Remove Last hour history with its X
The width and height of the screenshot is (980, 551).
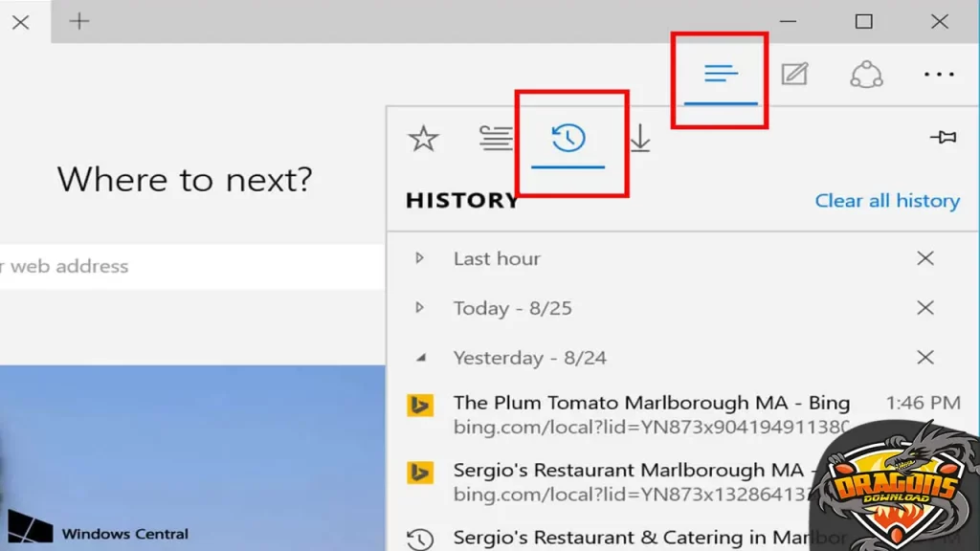click(x=925, y=258)
